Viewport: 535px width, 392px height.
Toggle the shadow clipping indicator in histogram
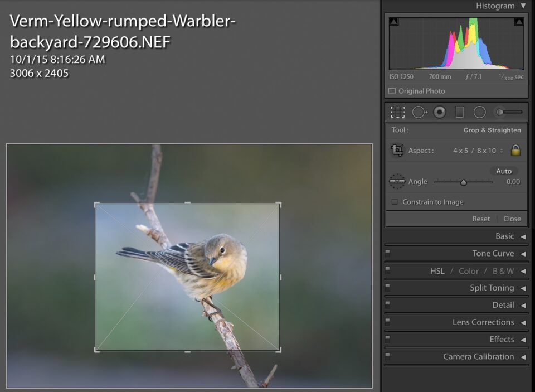click(x=394, y=22)
